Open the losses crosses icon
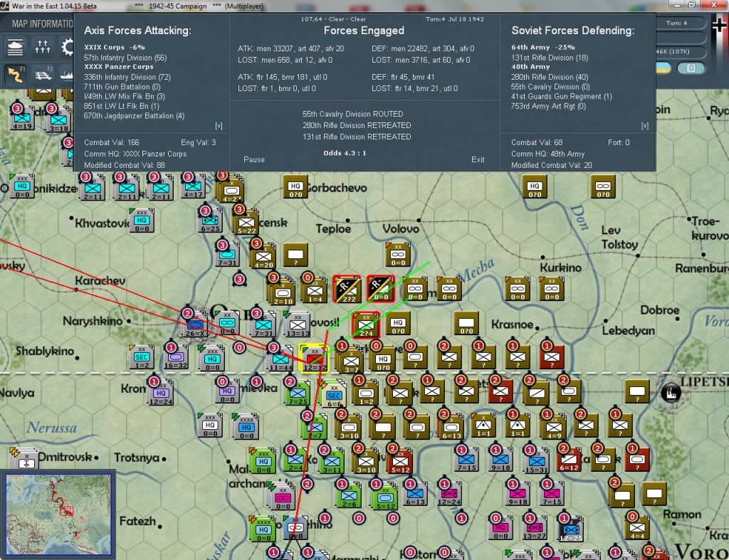729x560 pixels. point(42,47)
